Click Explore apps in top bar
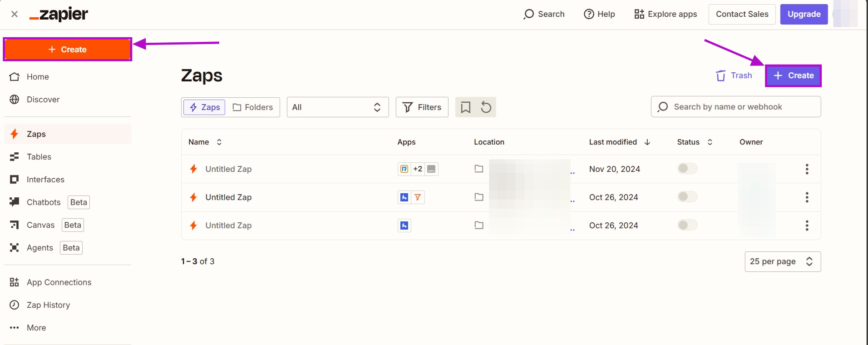 click(x=666, y=14)
